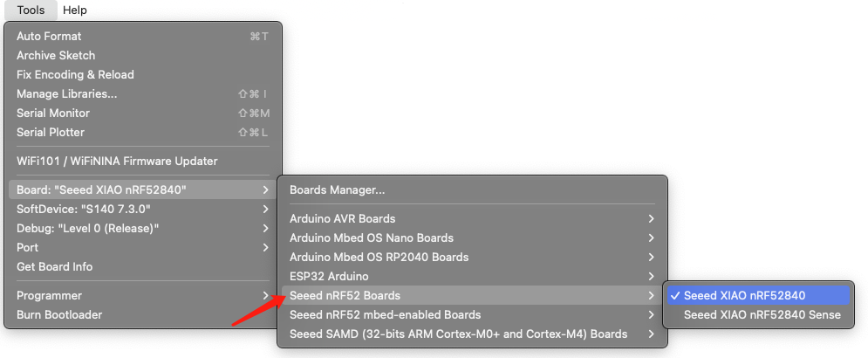Expand the SoftDevice "S140 7.3.0" submenu
Viewport: 868px width, 358px height.
click(x=142, y=209)
